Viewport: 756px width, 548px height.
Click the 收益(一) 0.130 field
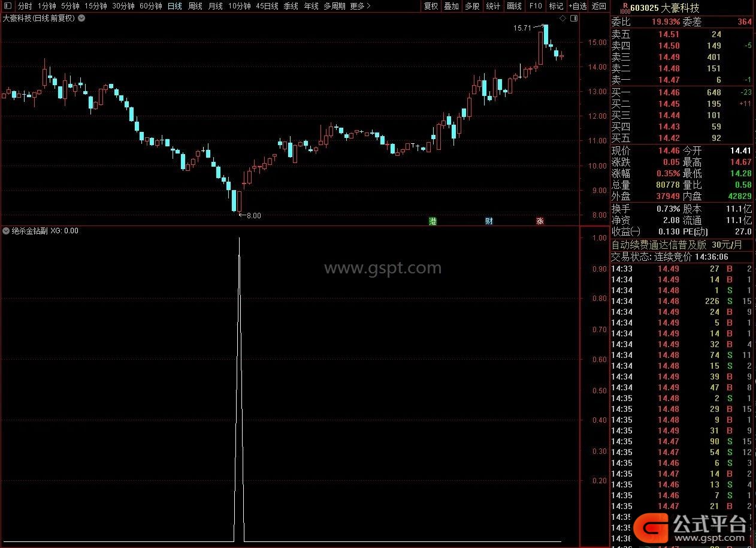(646, 231)
